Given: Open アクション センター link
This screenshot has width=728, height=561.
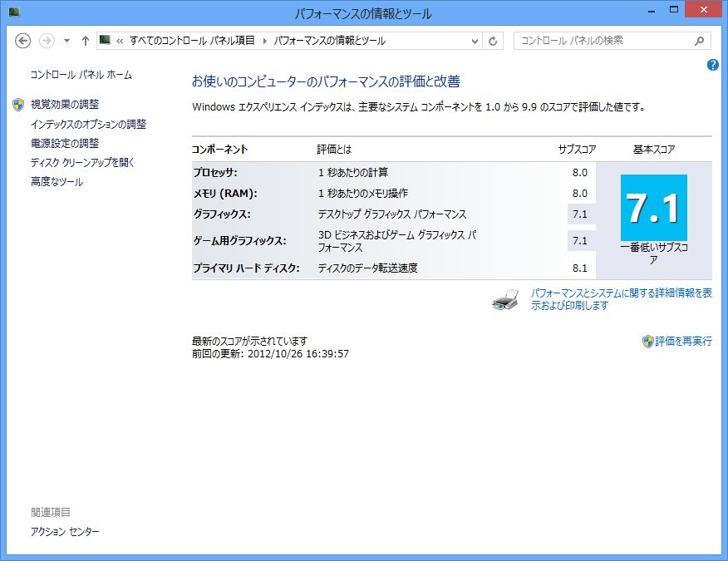Looking at the screenshot, I should (65, 532).
